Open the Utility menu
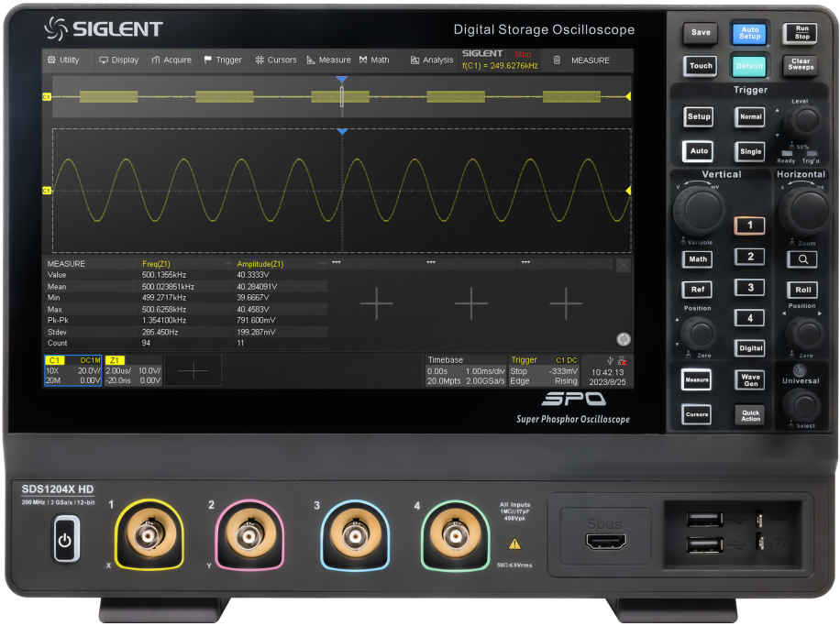840x626 pixels. point(63,60)
